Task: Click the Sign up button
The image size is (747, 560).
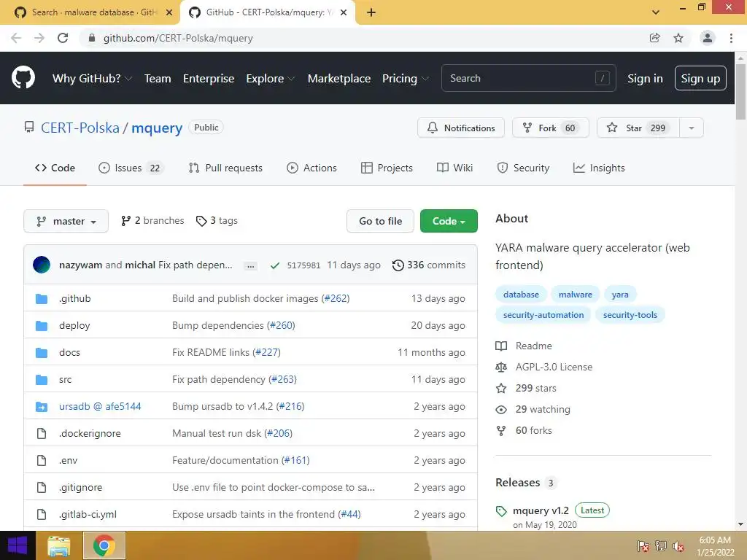Action: point(700,78)
